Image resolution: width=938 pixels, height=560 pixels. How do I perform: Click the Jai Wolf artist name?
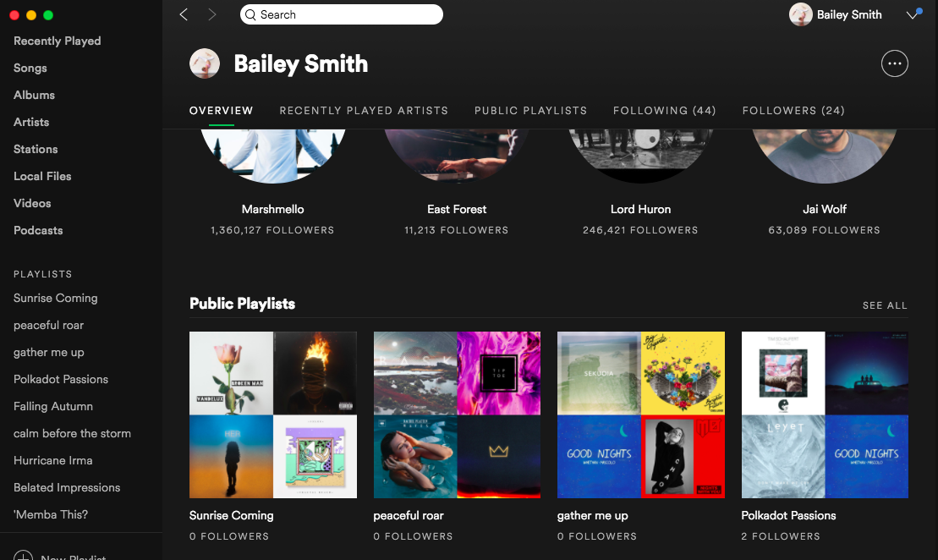pos(825,210)
